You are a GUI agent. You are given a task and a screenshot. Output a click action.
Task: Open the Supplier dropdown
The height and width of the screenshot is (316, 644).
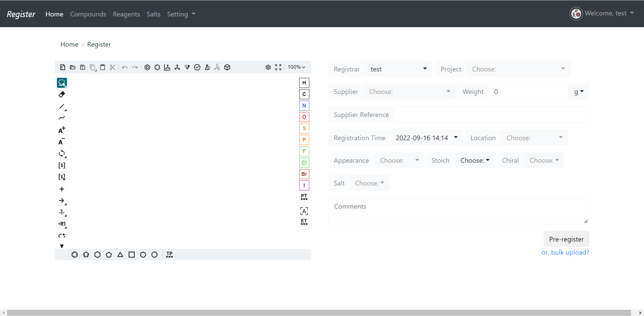(x=410, y=92)
